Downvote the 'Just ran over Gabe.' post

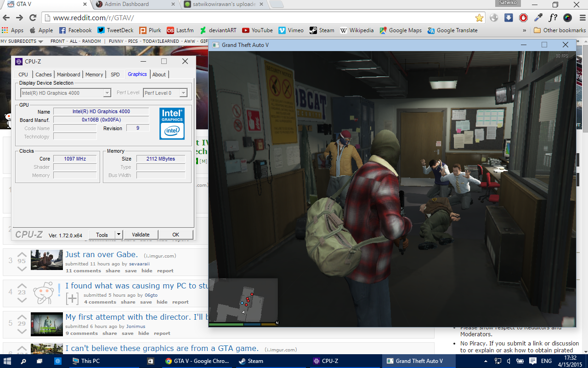click(x=22, y=268)
